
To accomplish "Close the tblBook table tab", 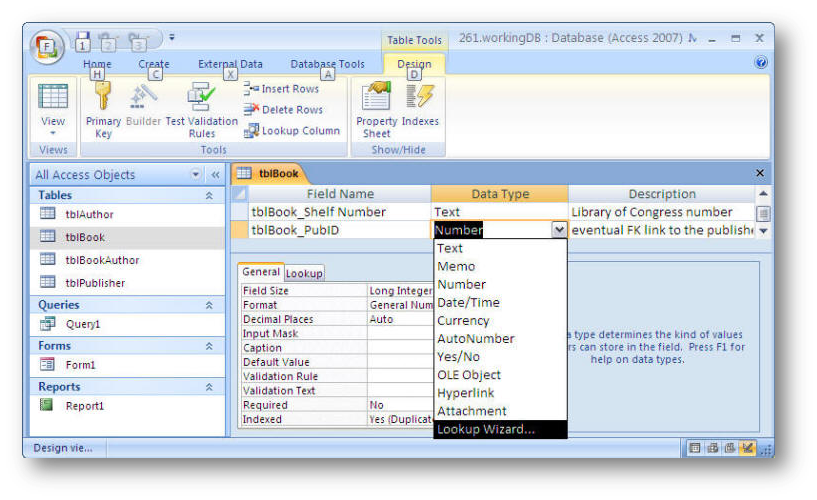I will pos(759,173).
